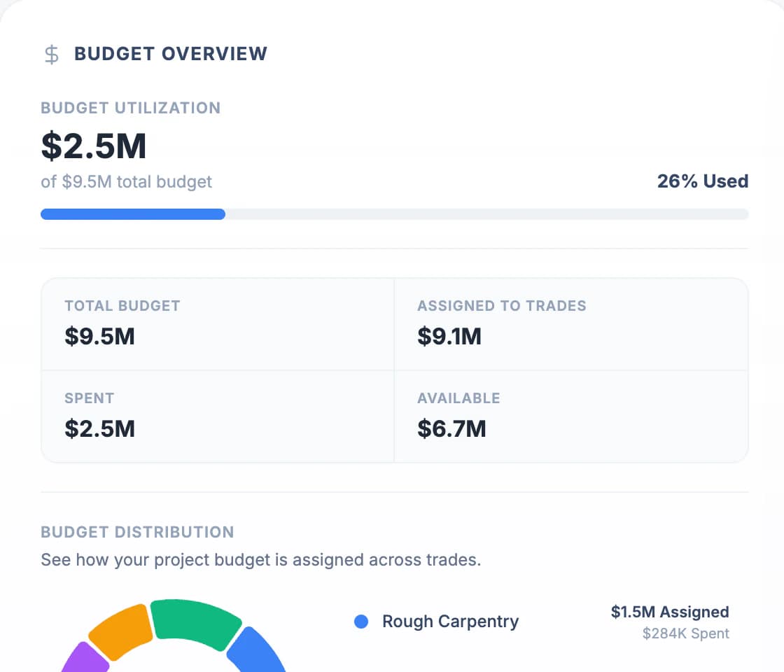Click the '$284K Spent' amount
The height and width of the screenshot is (672, 784).
pyautogui.click(x=686, y=633)
